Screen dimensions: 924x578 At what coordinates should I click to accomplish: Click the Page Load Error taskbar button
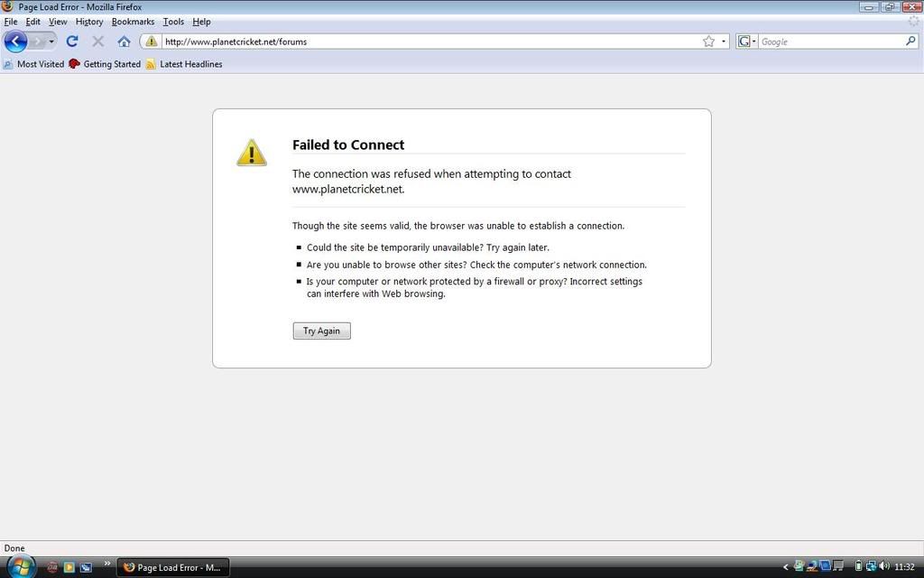[x=173, y=567]
